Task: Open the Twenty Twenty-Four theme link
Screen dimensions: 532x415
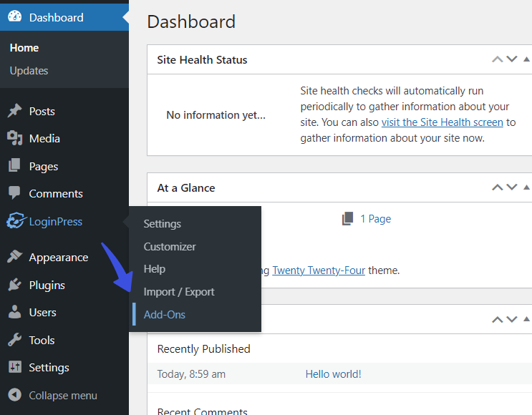Action: pos(319,270)
